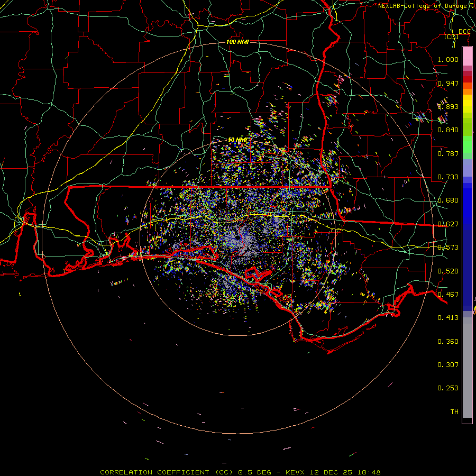Click the 0.893 legend value

click(448, 106)
